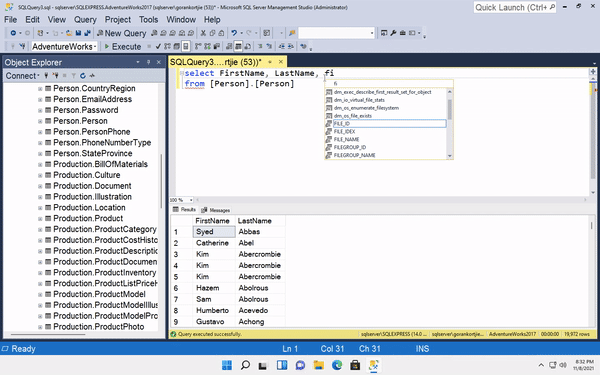
Task: Open the File menu
Action: pos(10,20)
